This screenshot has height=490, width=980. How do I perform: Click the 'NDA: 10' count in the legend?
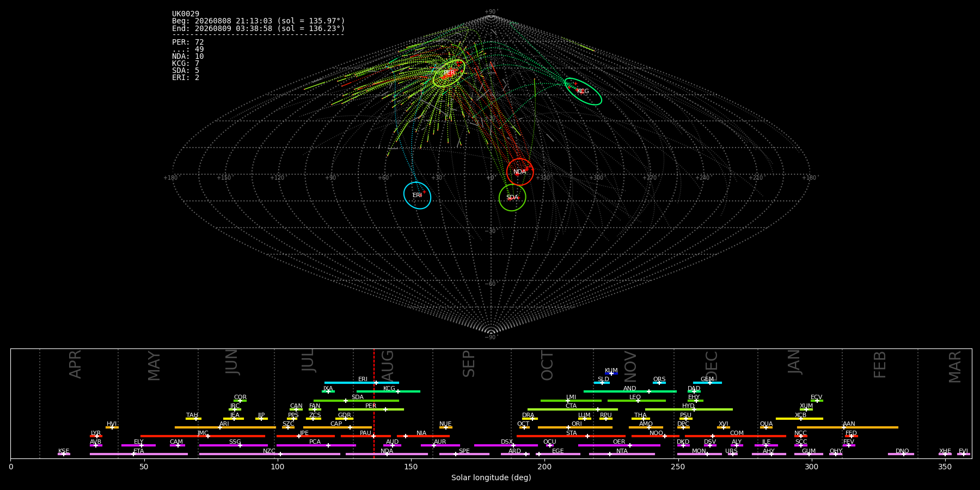click(188, 56)
